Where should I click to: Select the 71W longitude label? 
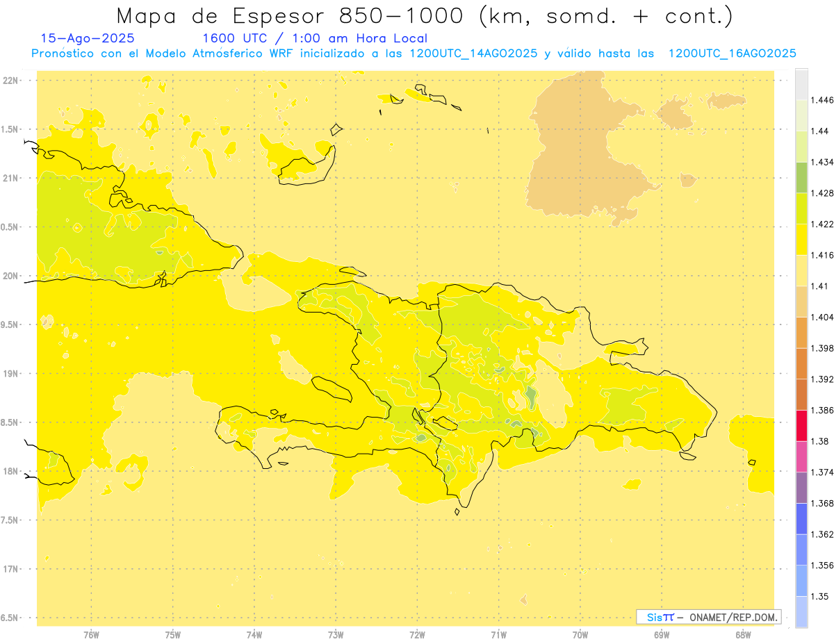[498, 634]
